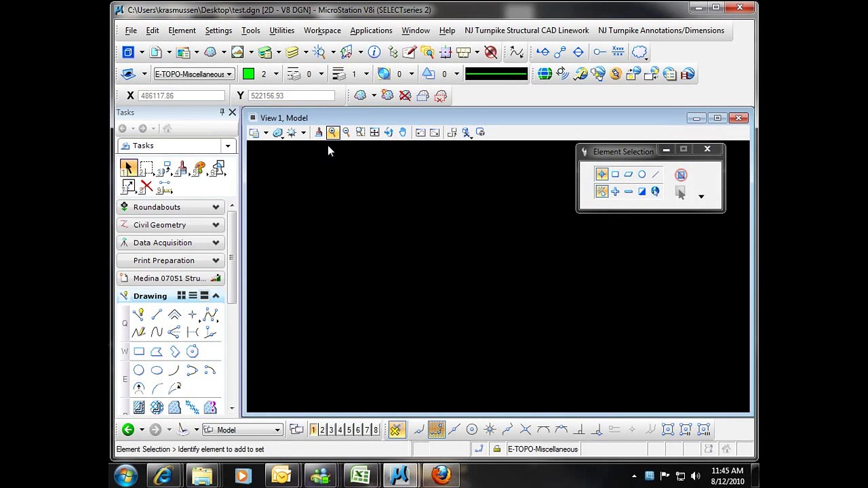868x488 pixels.
Task: Expand the Roundabouts task group
Action: 172,207
